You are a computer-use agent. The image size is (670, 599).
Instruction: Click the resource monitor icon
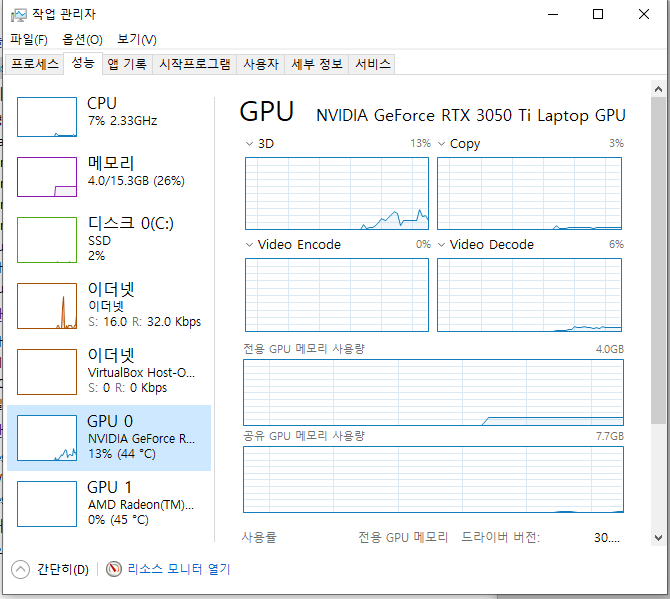pyautogui.click(x=114, y=569)
